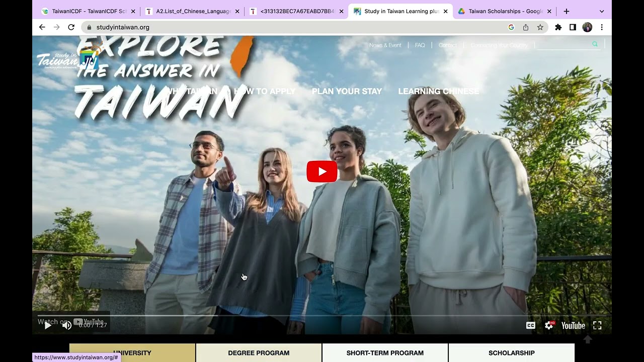Open the video settings gear
This screenshot has height=362, width=644.
coord(549,325)
